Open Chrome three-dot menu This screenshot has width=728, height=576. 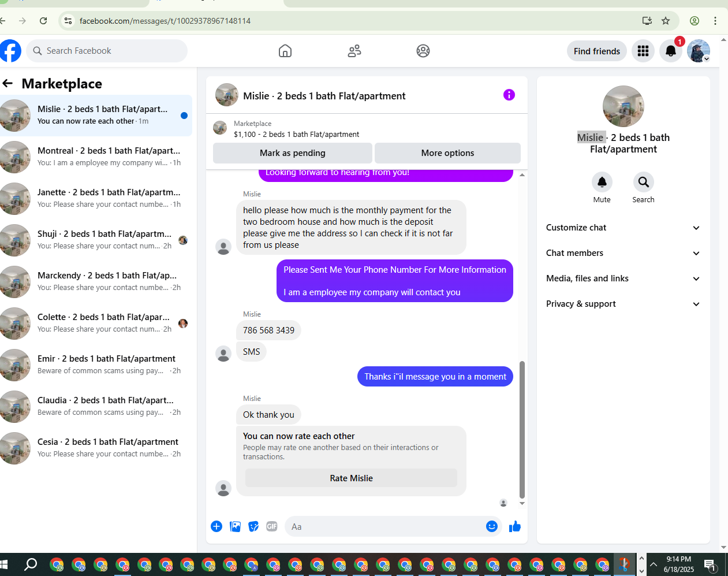715,21
